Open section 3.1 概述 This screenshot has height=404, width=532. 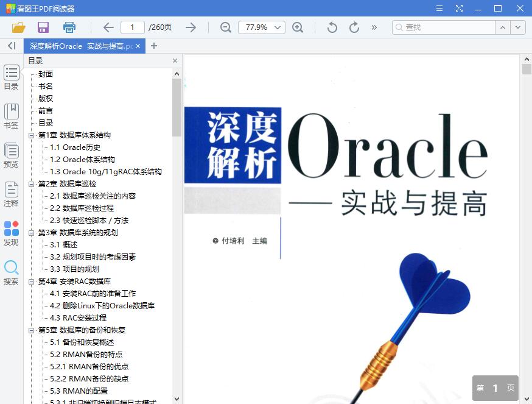[x=64, y=245]
